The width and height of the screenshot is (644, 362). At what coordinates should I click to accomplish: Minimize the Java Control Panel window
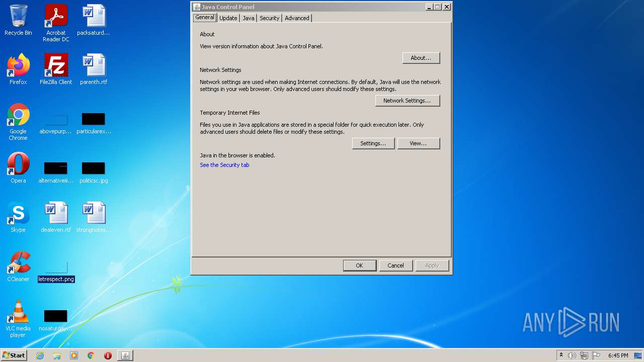click(429, 7)
